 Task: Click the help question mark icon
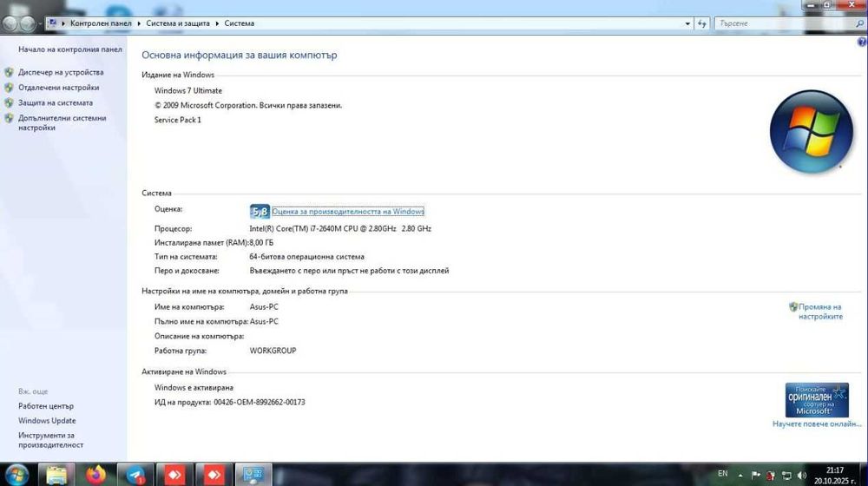[862, 42]
